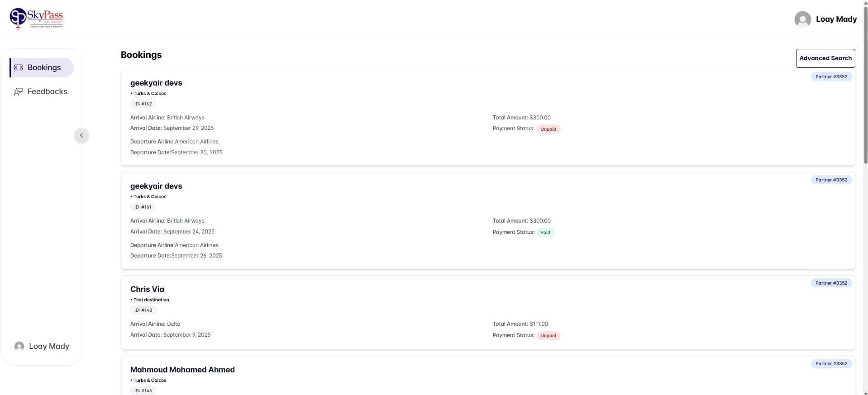Toggle the Unpaid status badge on booking #162
This screenshot has height=395, width=868.
[548, 128]
